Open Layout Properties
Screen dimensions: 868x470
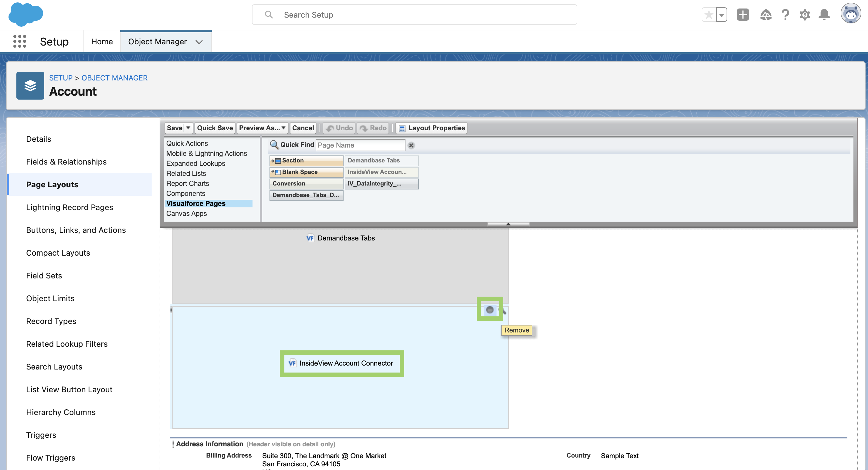tap(431, 128)
